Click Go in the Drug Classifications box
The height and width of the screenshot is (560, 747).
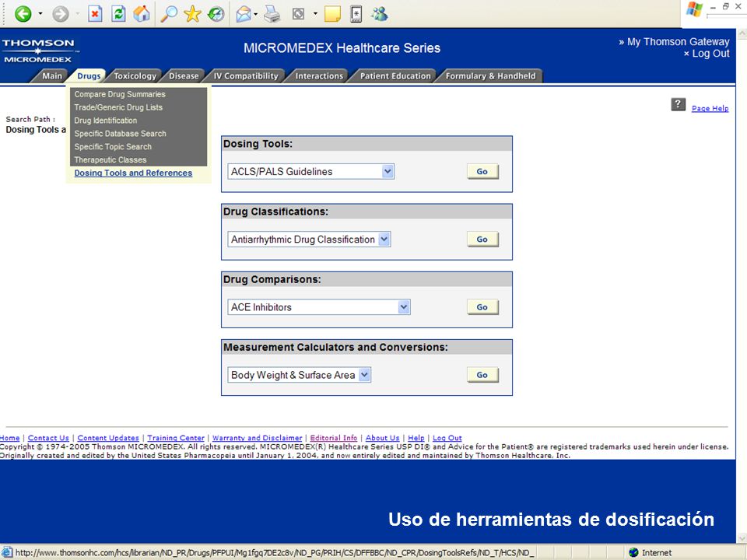(482, 239)
